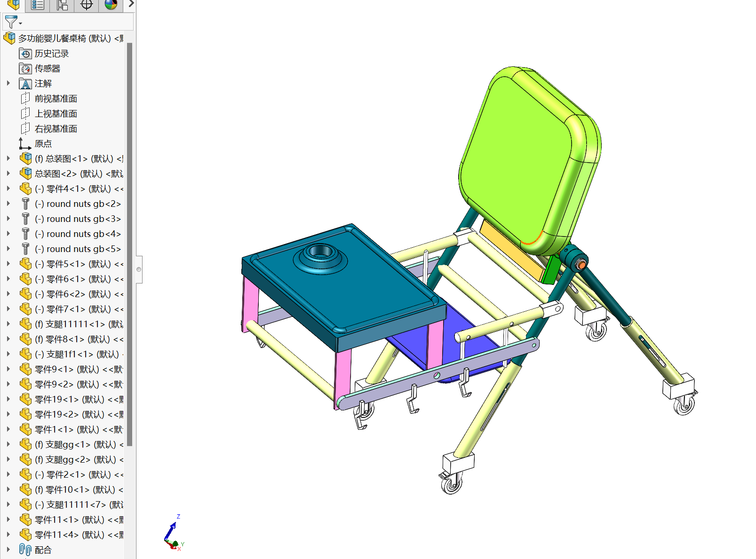This screenshot has height=559, width=756.
Task: Select the 支腿1f1<1> part icon
Action: pyautogui.click(x=26, y=354)
